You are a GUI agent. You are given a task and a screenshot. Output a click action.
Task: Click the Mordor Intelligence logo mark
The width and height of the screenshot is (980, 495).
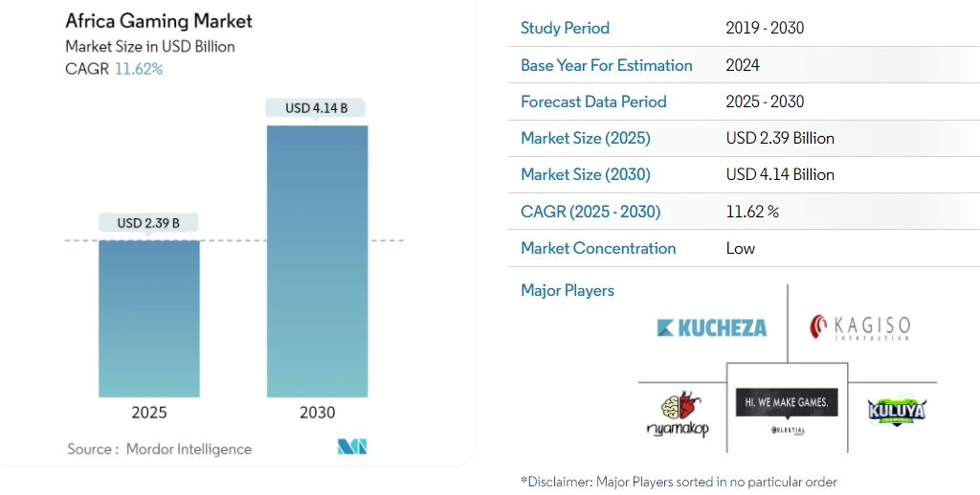(x=351, y=446)
